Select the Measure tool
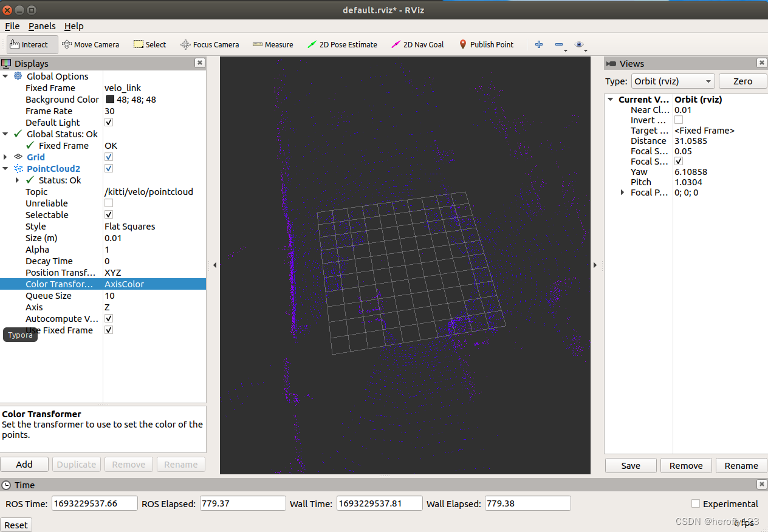The width and height of the screenshot is (768, 532). [273, 44]
